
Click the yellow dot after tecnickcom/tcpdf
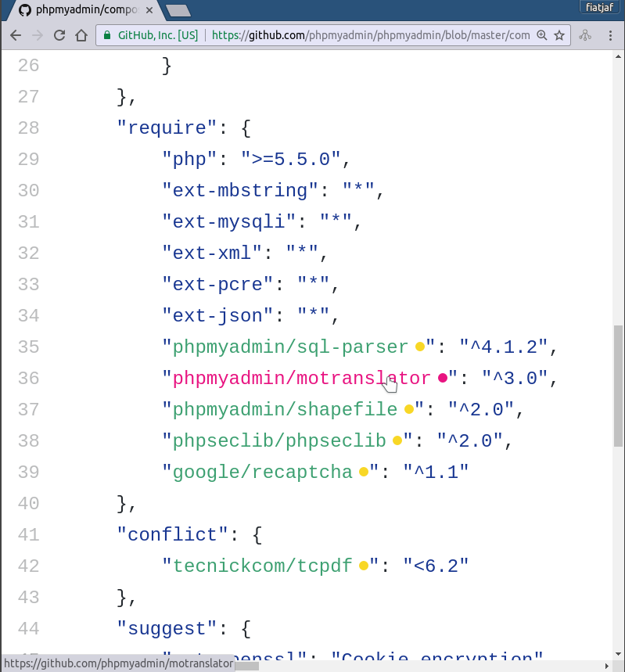tap(364, 566)
